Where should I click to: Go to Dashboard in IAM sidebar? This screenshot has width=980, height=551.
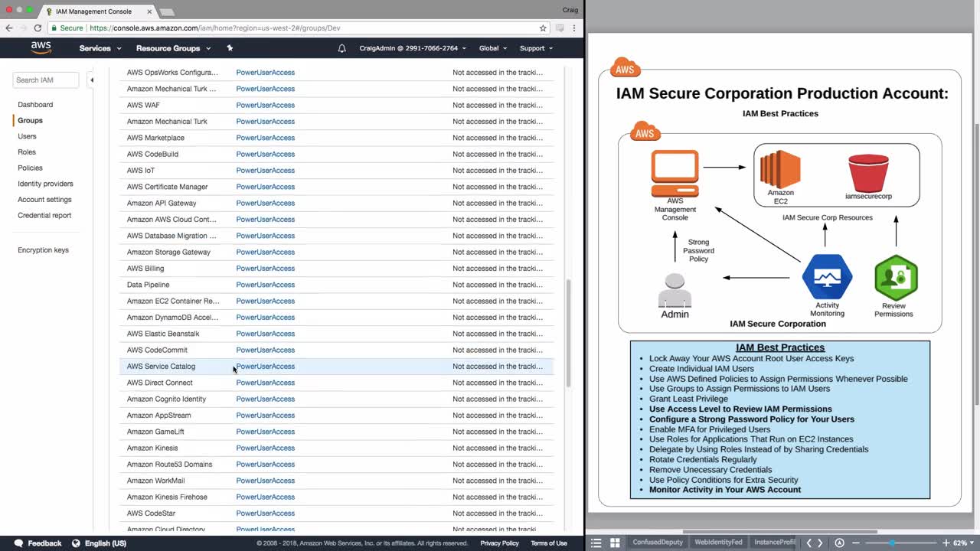35,104
